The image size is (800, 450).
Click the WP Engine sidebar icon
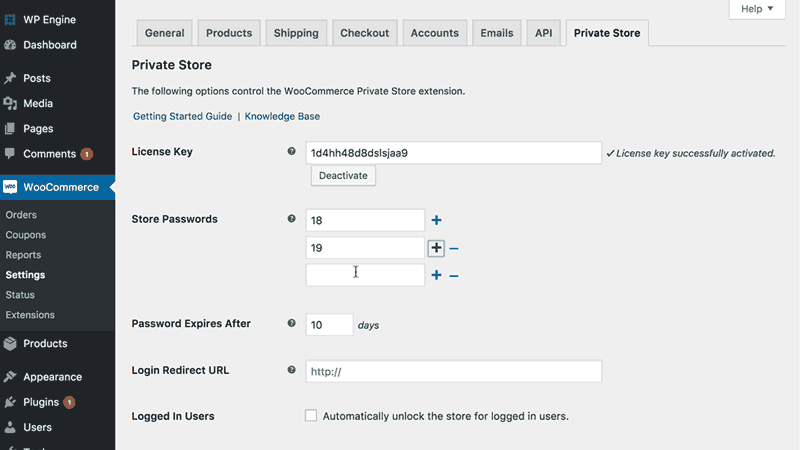10,19
